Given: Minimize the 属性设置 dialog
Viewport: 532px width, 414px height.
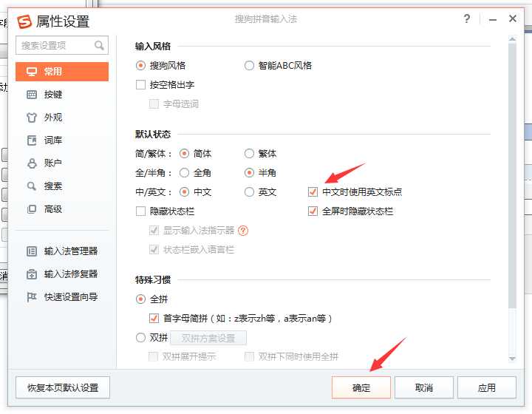Looking at the screenshot, I should tap(493, 19).
